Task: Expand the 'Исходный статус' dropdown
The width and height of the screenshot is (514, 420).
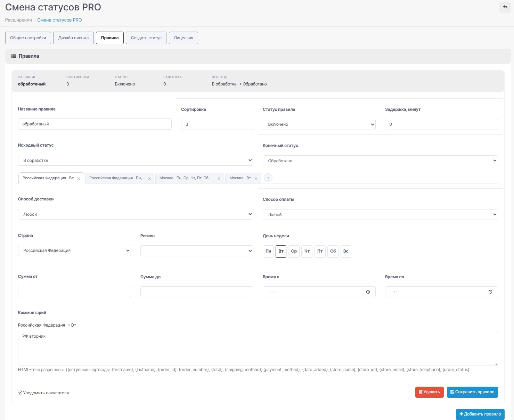Action: [136, 160]
